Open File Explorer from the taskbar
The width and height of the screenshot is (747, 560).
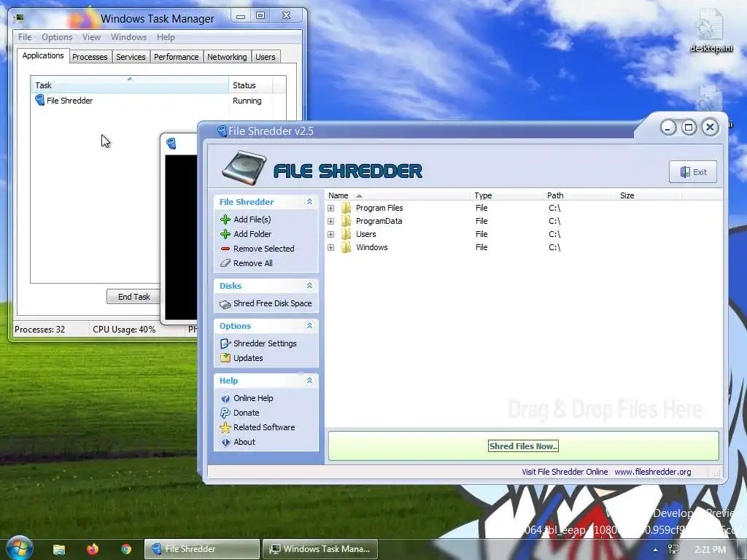pos(59,549)
